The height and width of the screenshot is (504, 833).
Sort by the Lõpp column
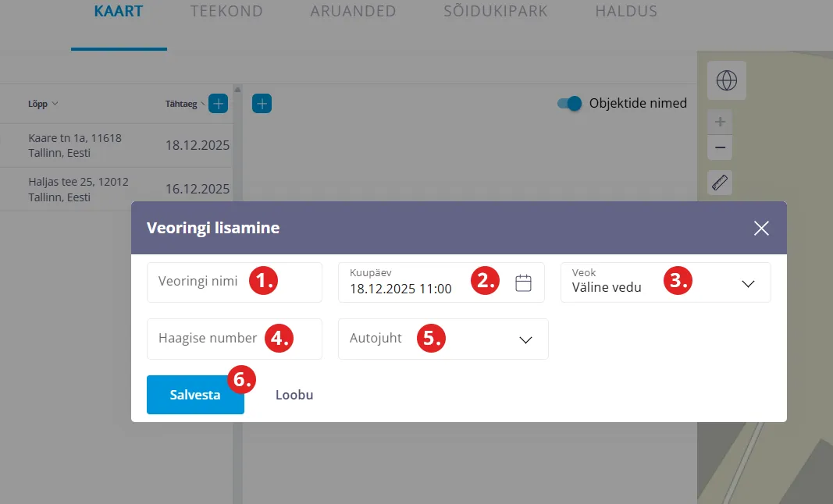[x=44, y=104]
